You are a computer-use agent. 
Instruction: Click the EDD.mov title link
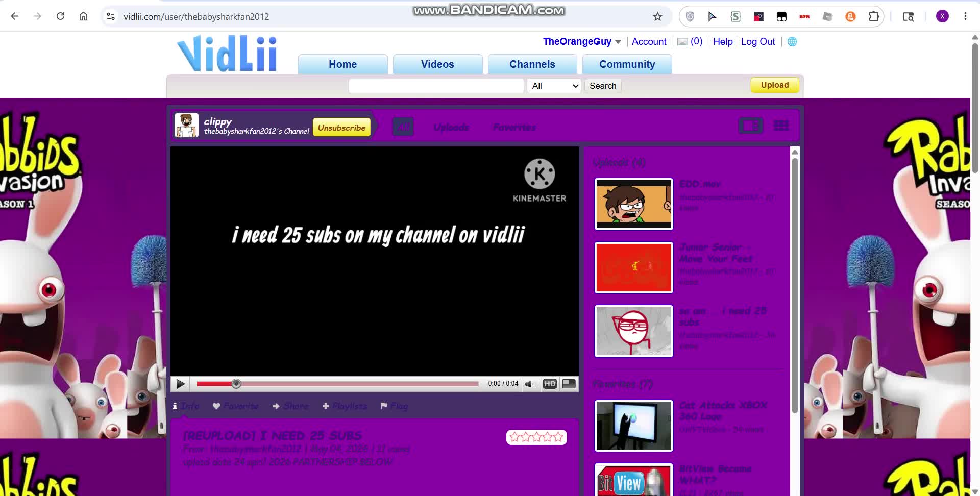pyautogui.click(x=700, y=184)
